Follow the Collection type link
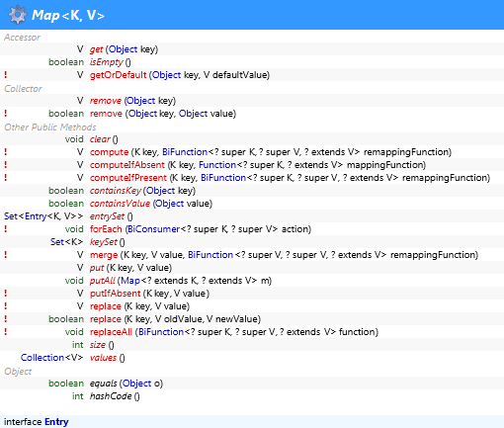The width and height of the screenshot is (504, 428). (42, 358)
